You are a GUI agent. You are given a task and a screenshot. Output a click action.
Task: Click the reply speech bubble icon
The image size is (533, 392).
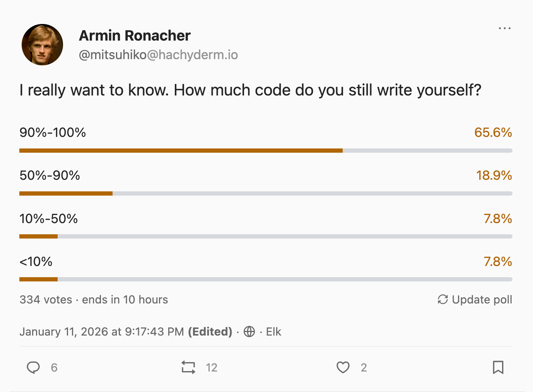coord(33,367)
